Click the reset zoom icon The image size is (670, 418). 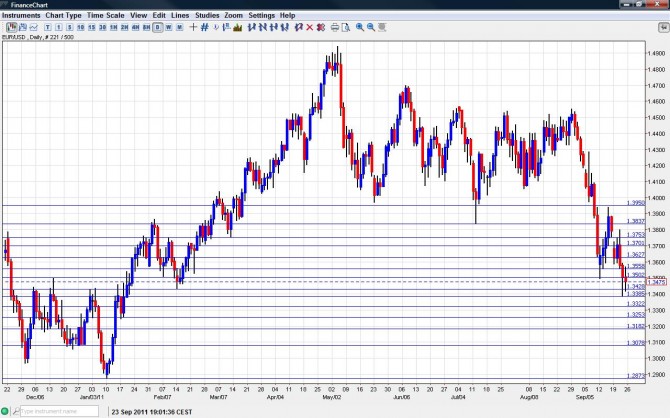coord(382,27)
